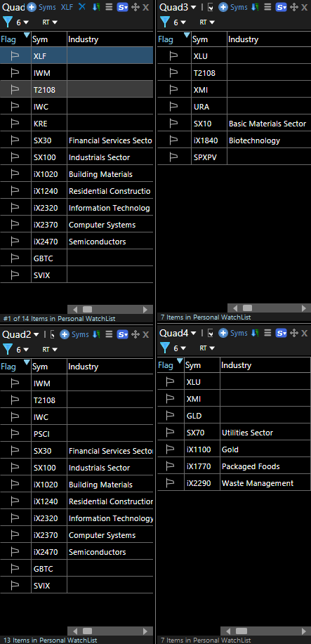311x644 pixels.
Task: Click the Syms link in Quad2 toolbar
Action: pyautogui.click(x=80, y=334)
